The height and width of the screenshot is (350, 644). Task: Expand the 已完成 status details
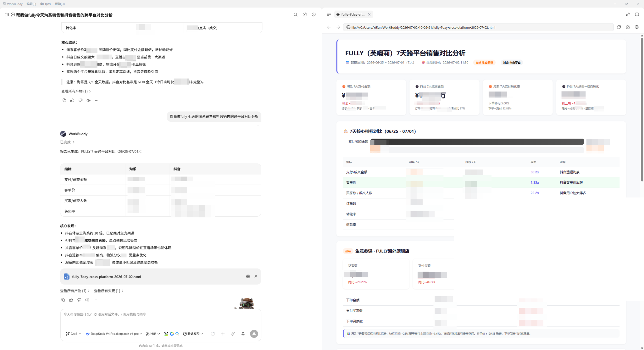[x=67, y=142]
